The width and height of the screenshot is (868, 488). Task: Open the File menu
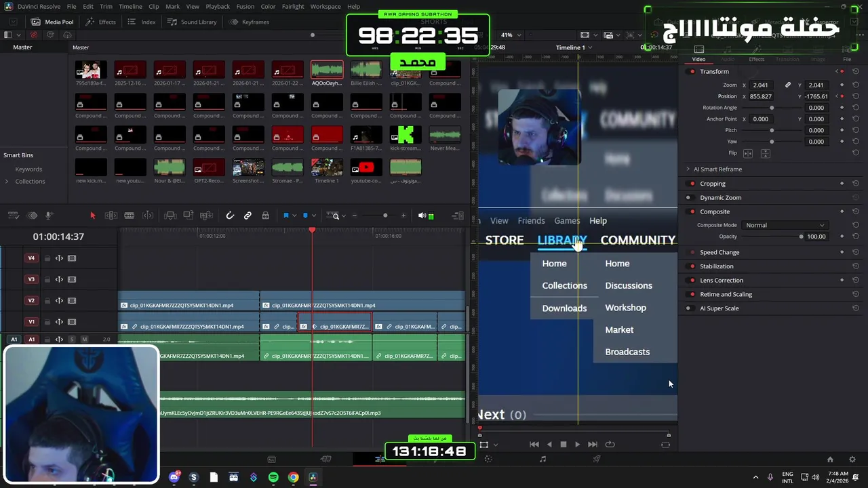pos(71,7)
